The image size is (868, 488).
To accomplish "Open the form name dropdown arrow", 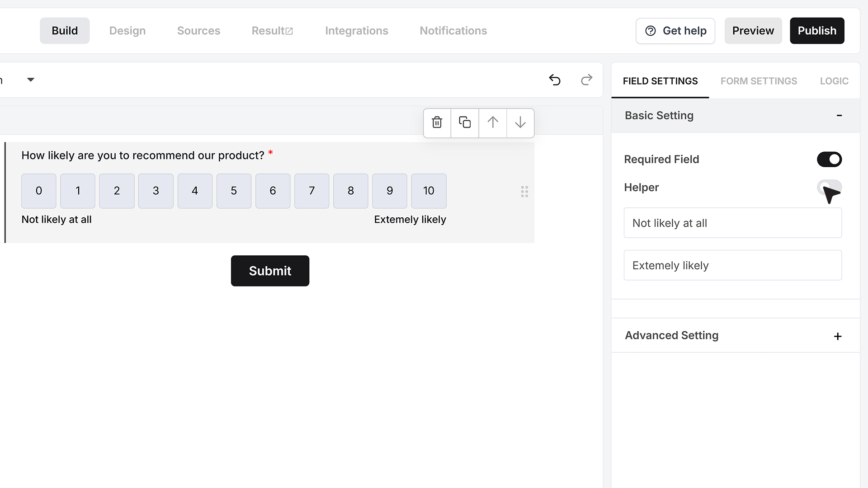I will (x=31, y=80).
